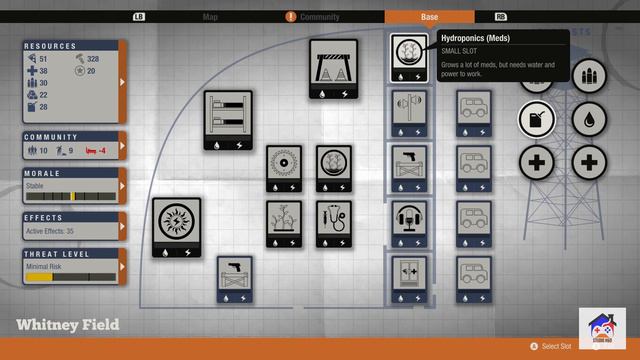640x360 pixels.
Task: Expand the Effects panel arrow
Action: [122, 226]
